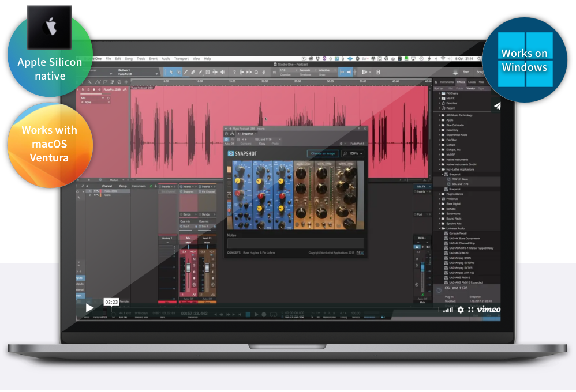
Task: Click the share paper-plane icon
Action: 498,105
